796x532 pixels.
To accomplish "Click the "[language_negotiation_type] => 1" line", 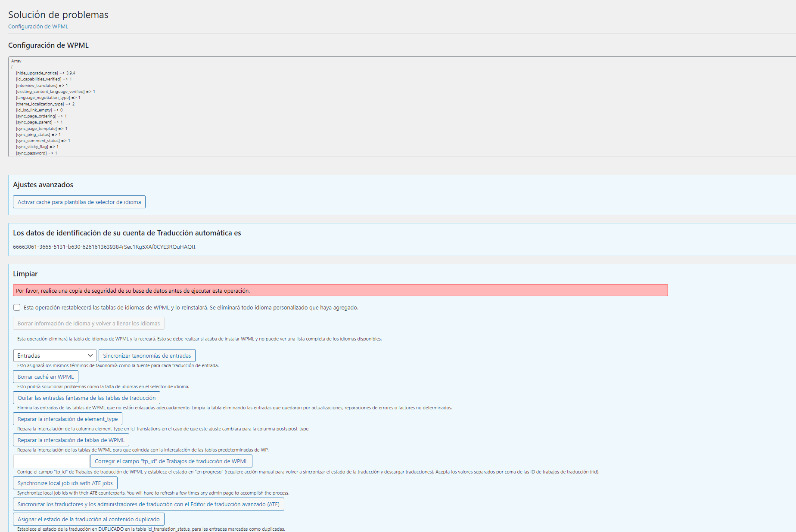I will [x=48, y=98].
